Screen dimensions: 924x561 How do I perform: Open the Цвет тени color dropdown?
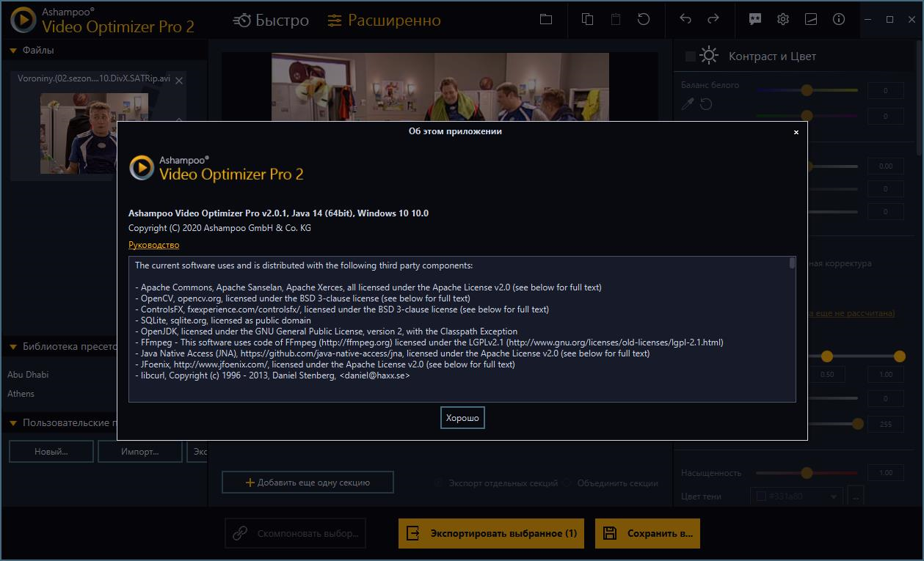click(x=834, y=496)
